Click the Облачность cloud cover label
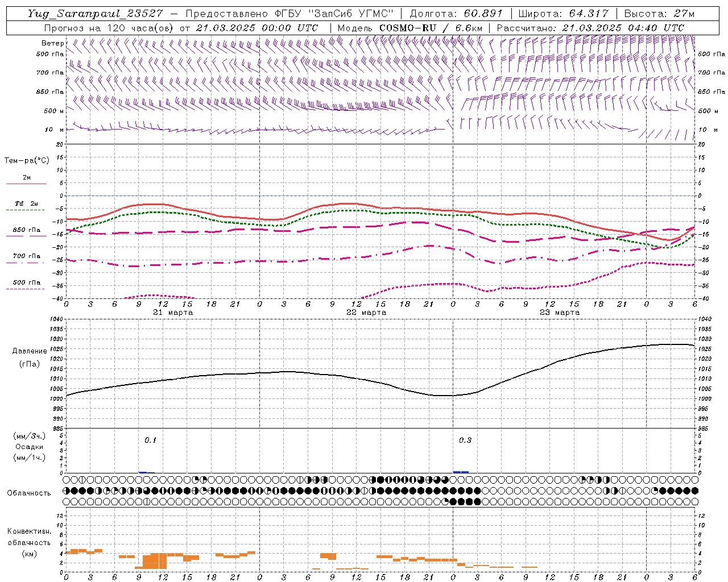This screenshot has width=728, height=582. tap(28, 493)
